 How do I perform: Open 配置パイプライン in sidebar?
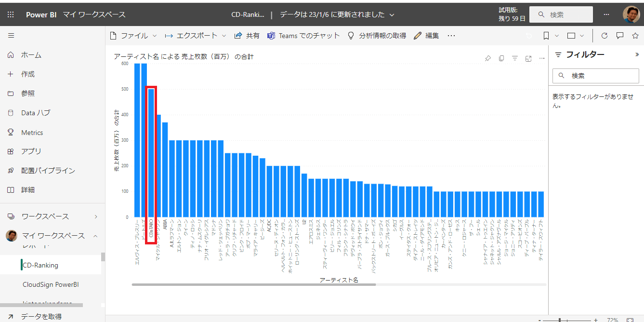tap(52, 171)
